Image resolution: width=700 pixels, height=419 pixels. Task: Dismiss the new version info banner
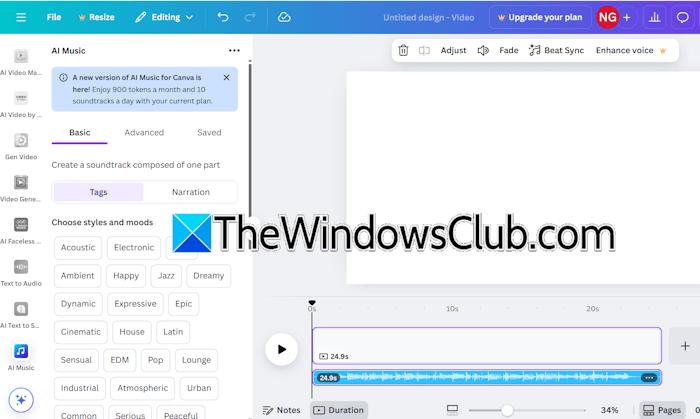(226, 78)
